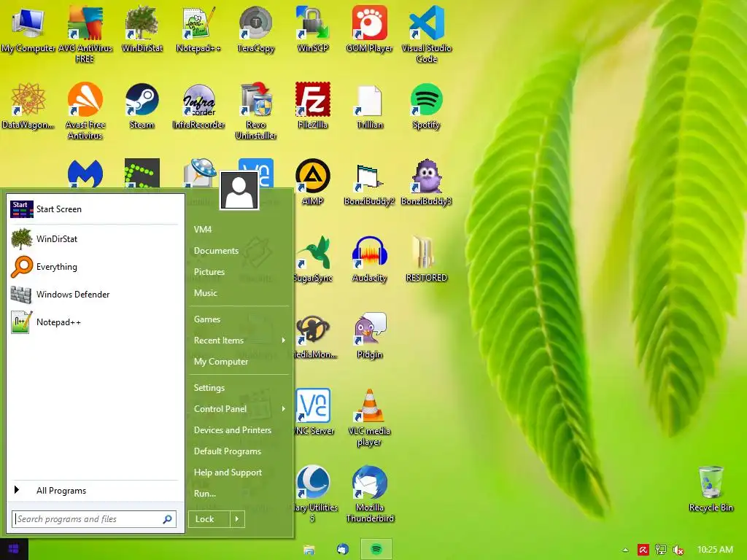747x560 pixels.
Task: Click the red antivirus tray icon
Action: click(x=643, y=550)
